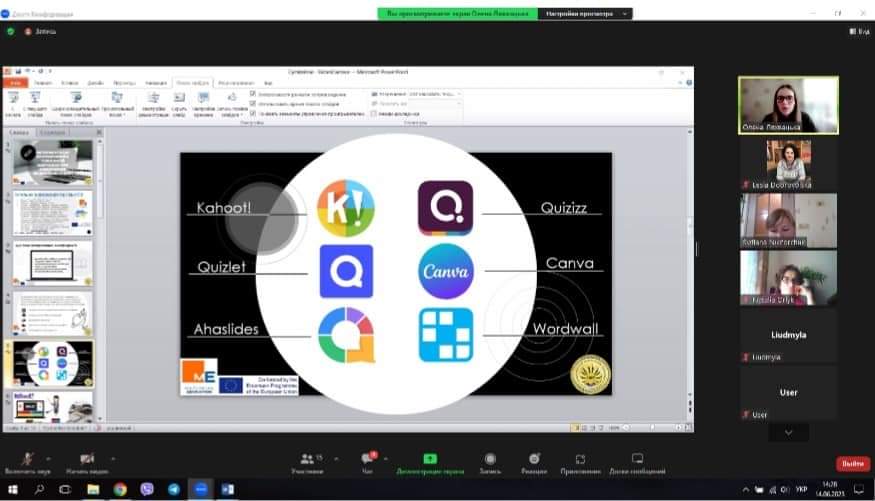Open Windows Start menu
875x501 pixels.
(12, 489)
